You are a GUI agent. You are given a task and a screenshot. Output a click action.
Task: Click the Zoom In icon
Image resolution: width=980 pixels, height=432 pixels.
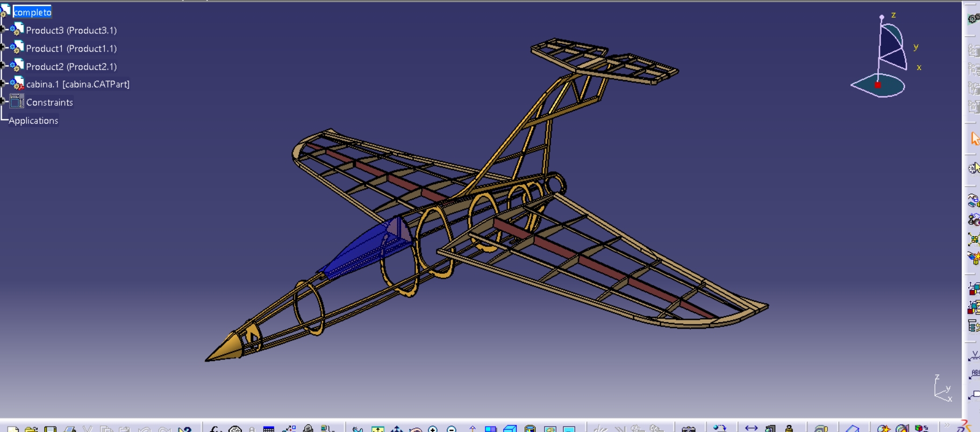click(433, 429)
